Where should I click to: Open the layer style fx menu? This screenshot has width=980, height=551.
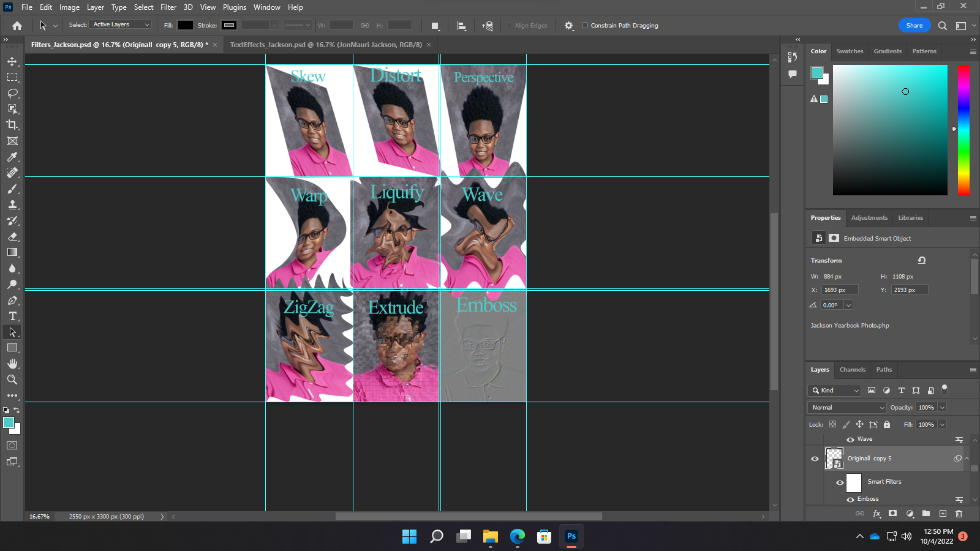coord(876,514)
